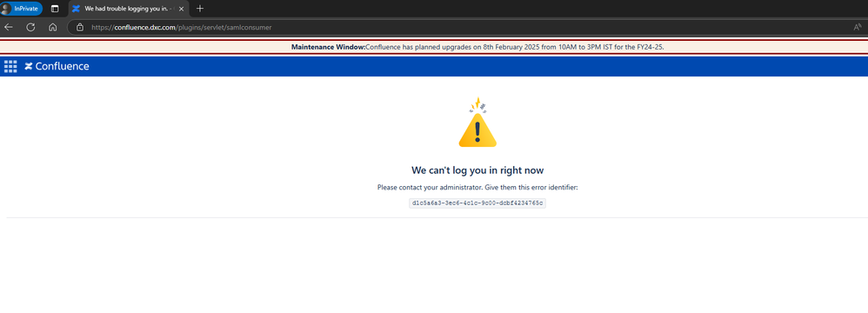Close the Confluence login error tab
The image size is (868, 313).
[182, 9]
